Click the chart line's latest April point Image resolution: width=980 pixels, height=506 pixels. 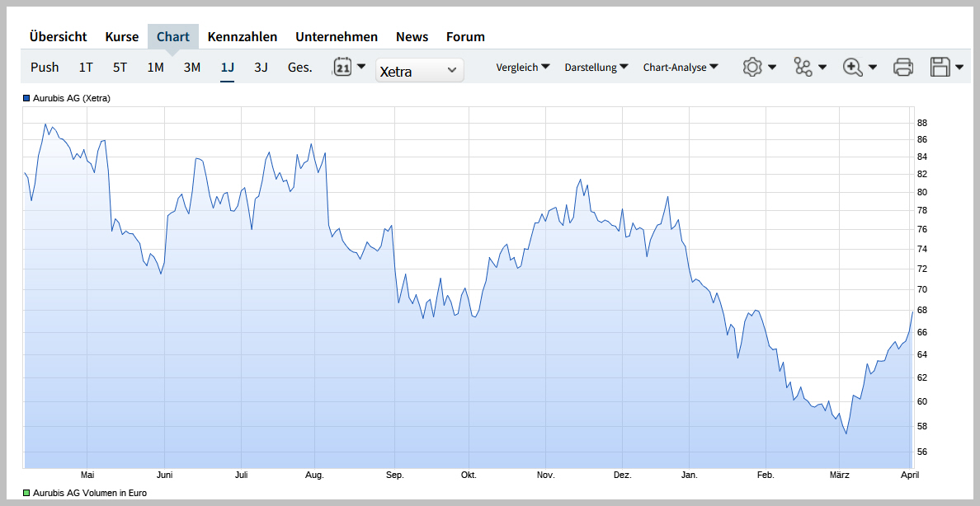[x=912, y=312]
